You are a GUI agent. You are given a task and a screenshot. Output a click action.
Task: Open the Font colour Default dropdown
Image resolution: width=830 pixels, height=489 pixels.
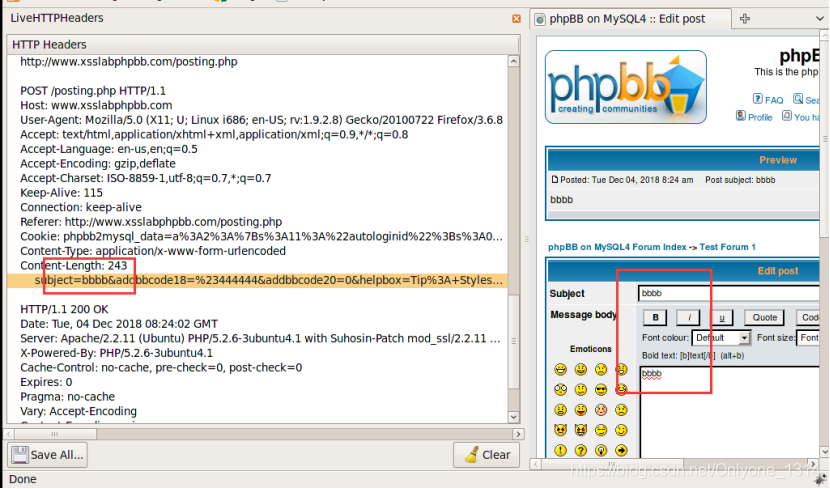tap(721, 338)
